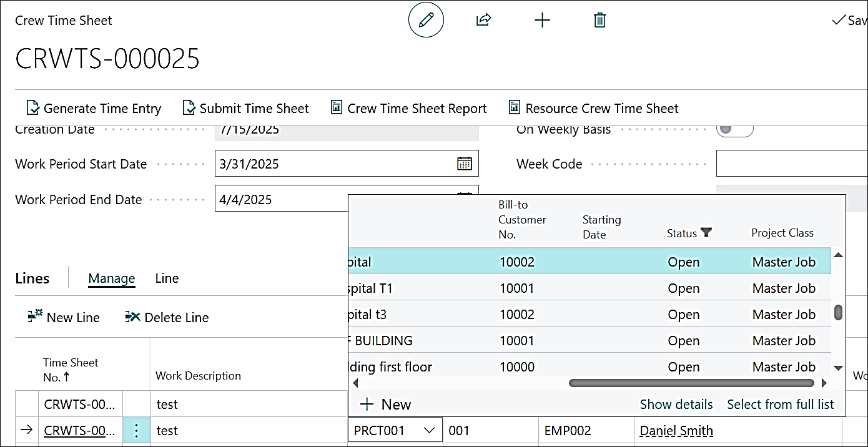
Task: Click Generate Time Entry action
Action: (94, 109)
